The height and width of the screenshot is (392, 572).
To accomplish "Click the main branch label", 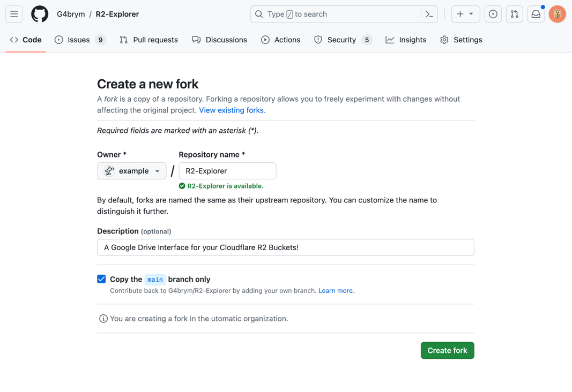I will pyautogui.click(x=155, y=280).
